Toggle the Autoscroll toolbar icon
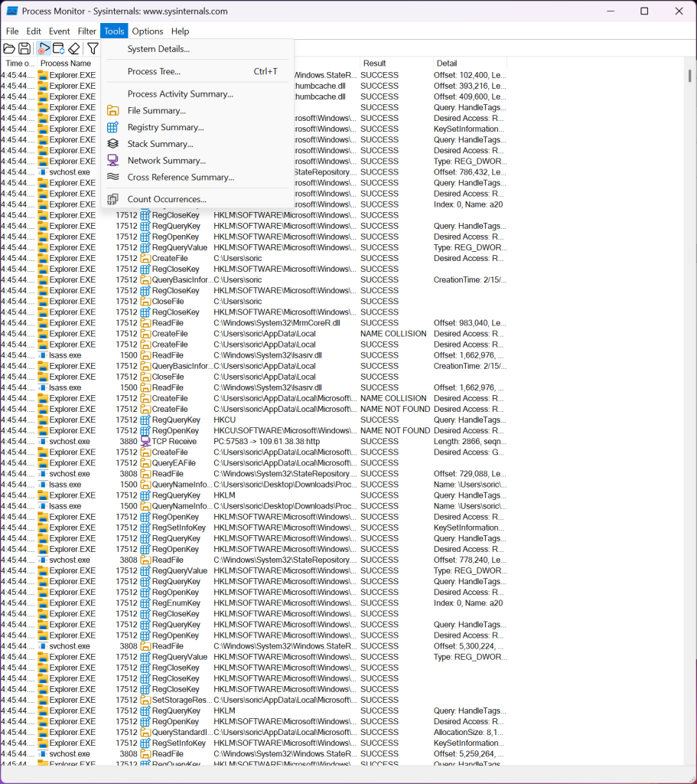This screenshot has height=784, width=697. [x=58, y=48]
